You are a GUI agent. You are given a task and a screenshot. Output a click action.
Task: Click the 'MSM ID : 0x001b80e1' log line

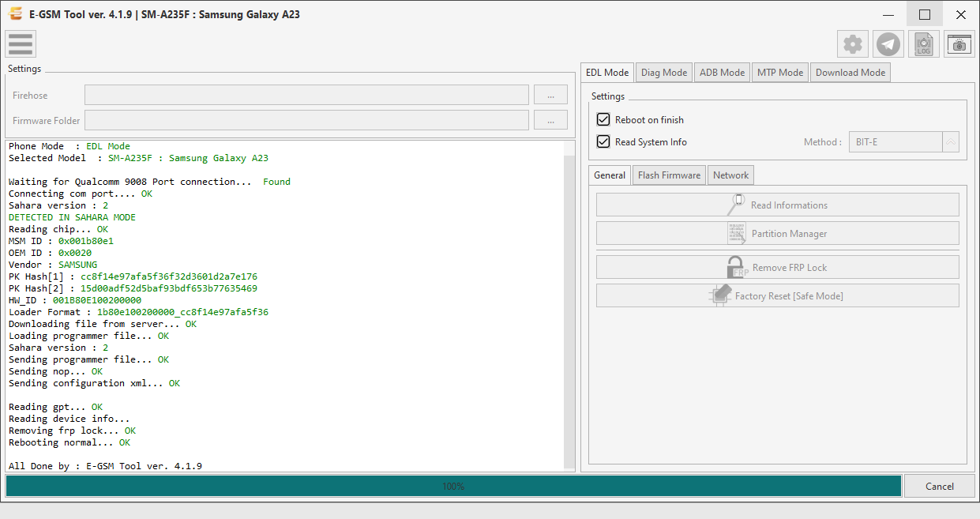coord(61,241)
